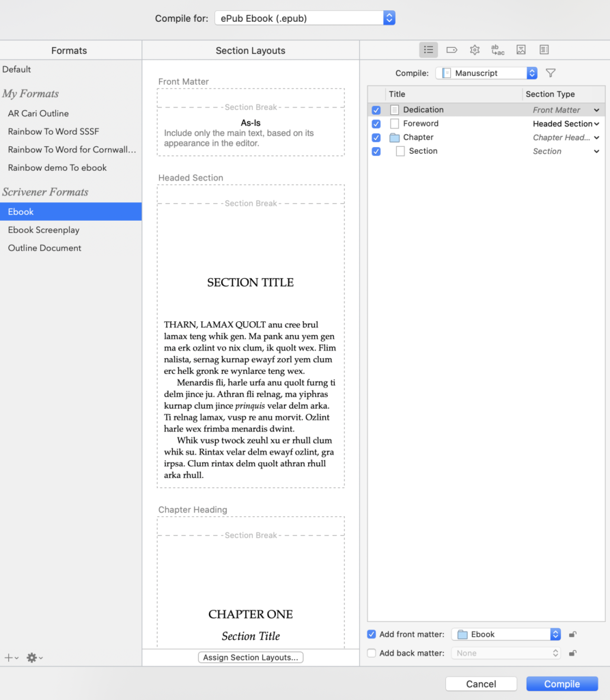Viewport: 610px width, 700px height.
Task: Enable the Add back matter checkbox
Action: click(371, 653)
